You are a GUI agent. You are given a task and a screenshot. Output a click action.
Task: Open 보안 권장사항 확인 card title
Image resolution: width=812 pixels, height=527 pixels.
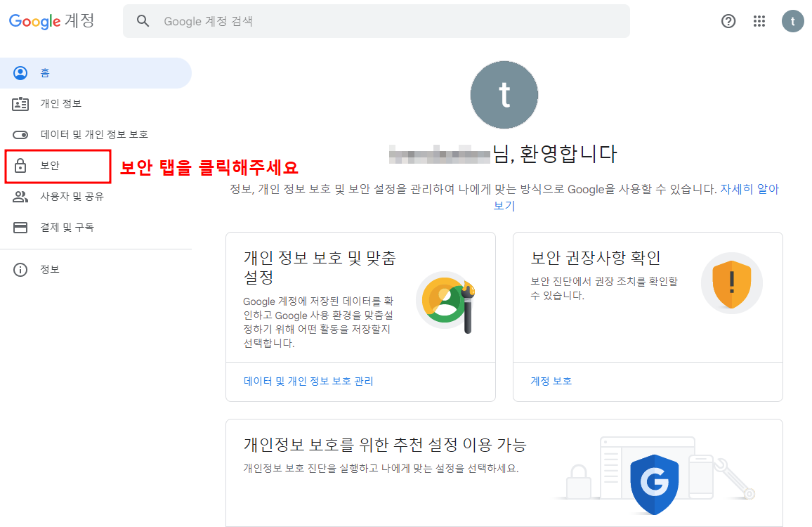(x=596, y=258)
